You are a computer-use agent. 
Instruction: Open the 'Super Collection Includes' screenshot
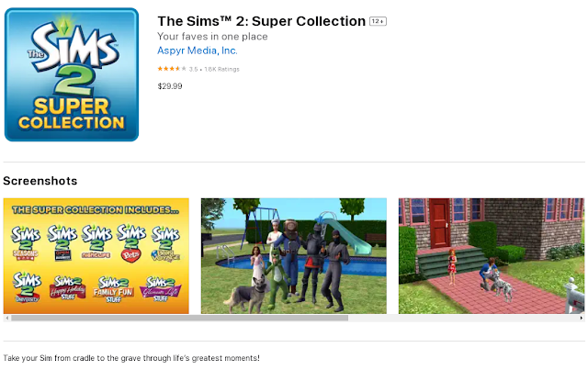pos(96,256)
